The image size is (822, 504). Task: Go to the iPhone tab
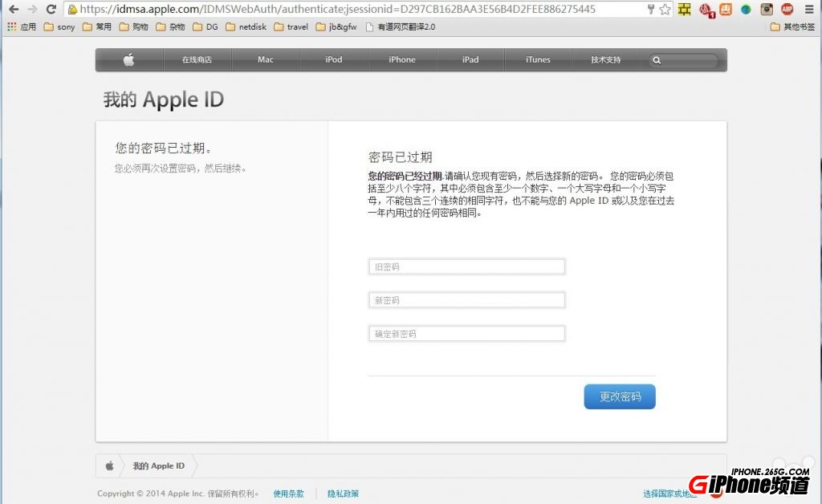click(x=402, y=60)
